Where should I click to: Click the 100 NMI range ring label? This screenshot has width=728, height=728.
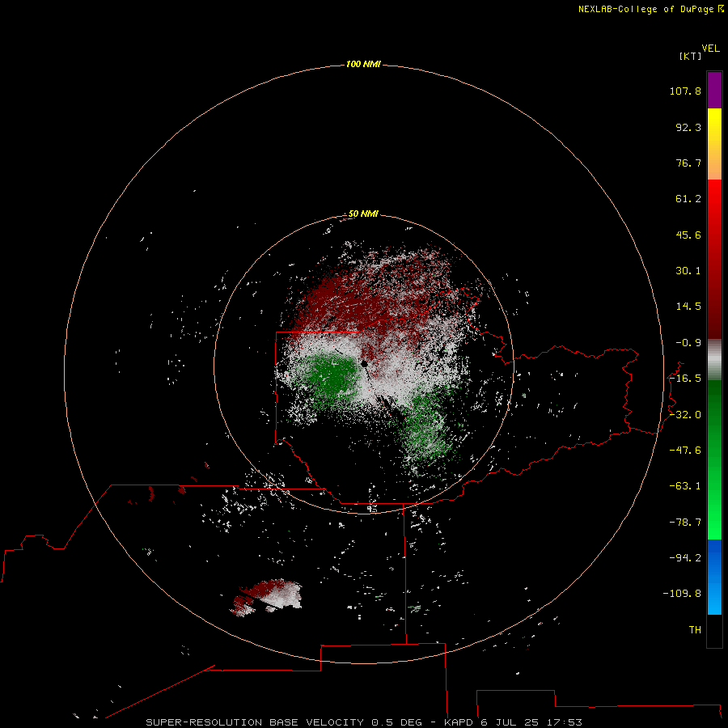(363, 64)
